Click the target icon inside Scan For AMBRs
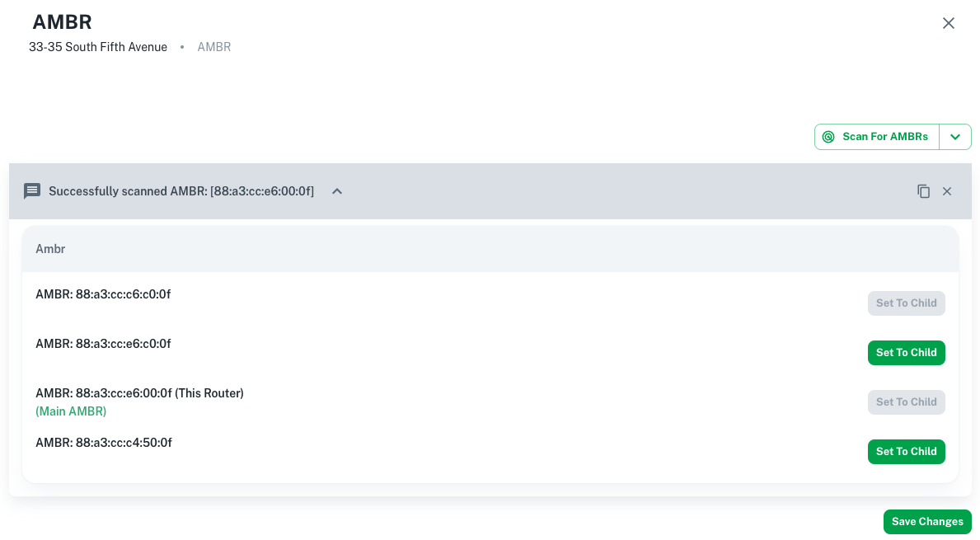This screenshot has height=540, width=980. 828,136
